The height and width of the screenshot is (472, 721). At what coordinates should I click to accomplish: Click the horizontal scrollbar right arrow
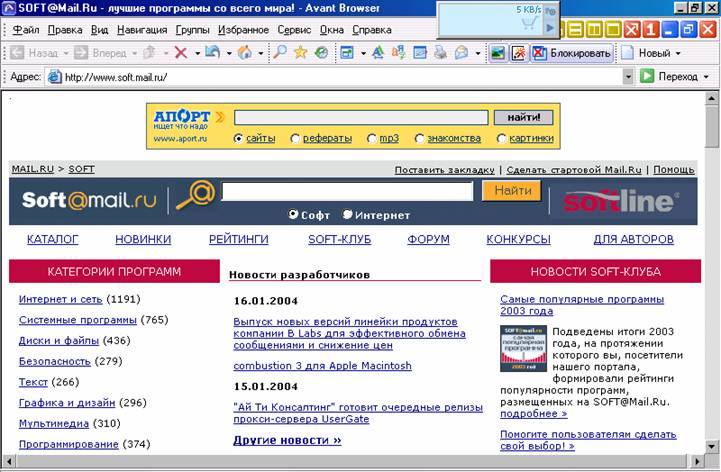[697, 460]
